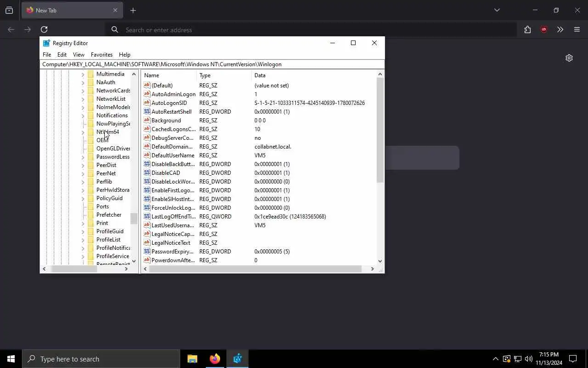The width and height of the screenshot is (588, 368).
Task: Open the View menu
Action: [79, 54]
